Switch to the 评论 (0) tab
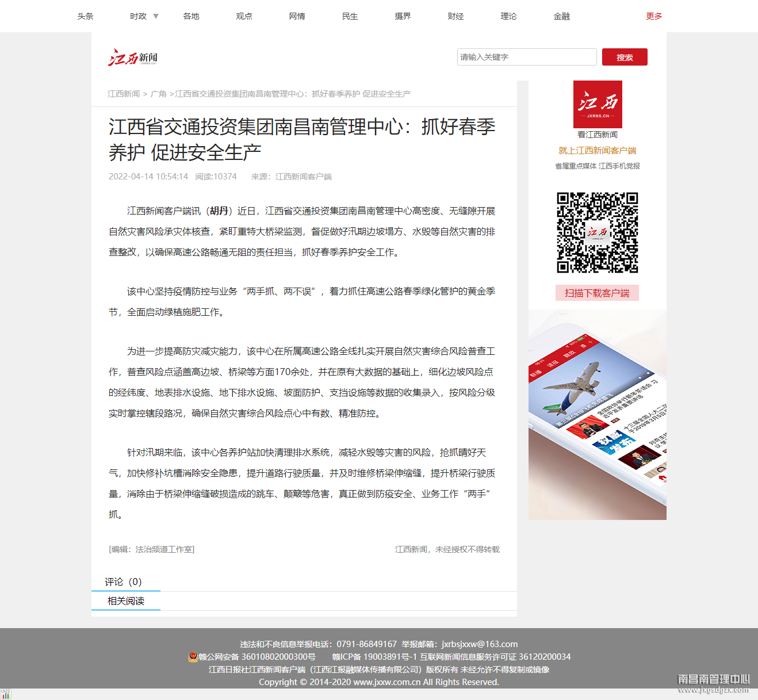 124,582
